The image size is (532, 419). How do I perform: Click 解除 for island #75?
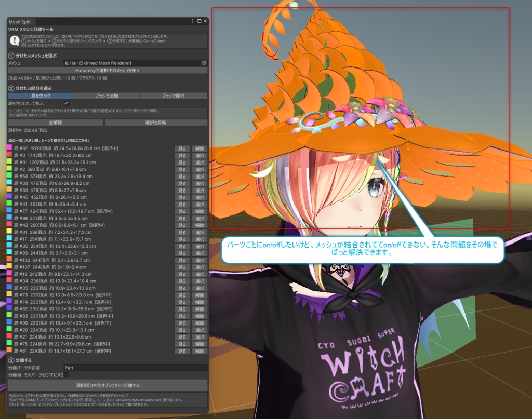(199, 344)
